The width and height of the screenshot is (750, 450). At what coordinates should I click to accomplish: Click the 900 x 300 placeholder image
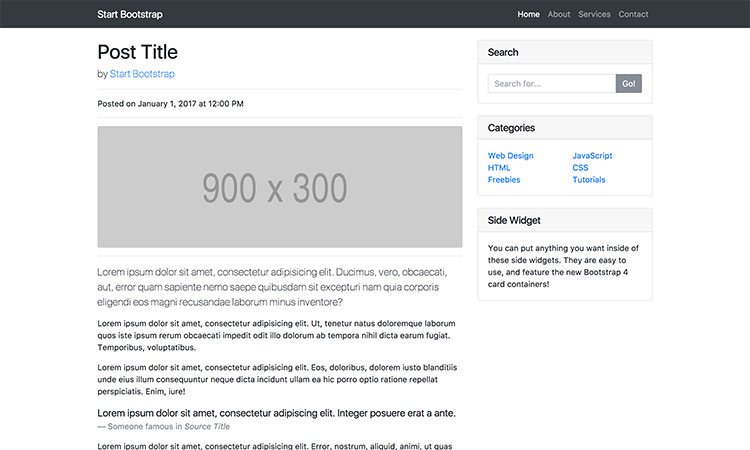coord(279,187)
